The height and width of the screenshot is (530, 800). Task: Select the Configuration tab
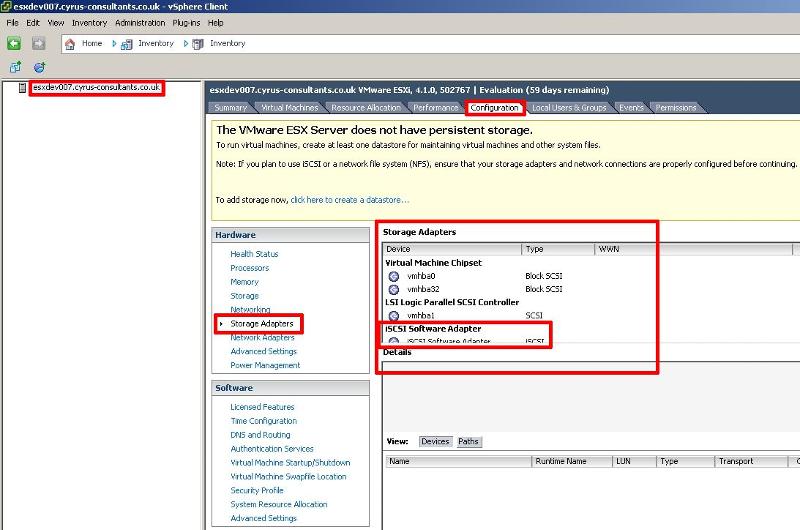494,108
